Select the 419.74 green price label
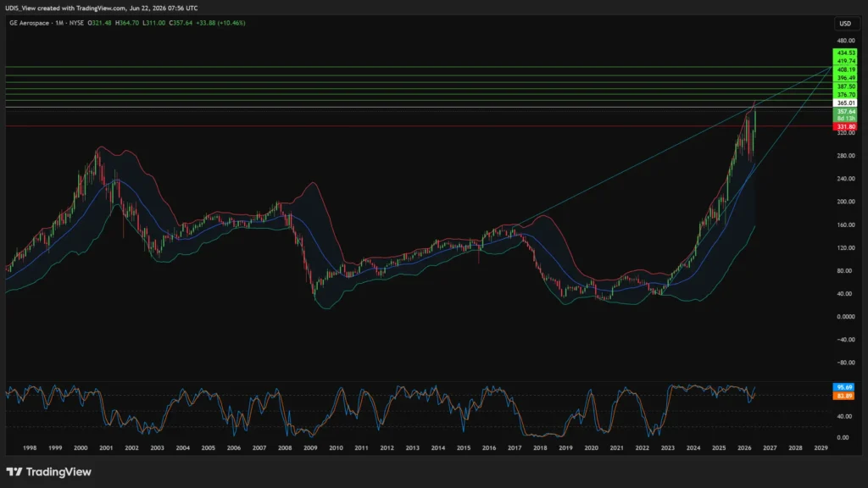The image size is (868, 488). pyautogui.click(x=845, y=61)
